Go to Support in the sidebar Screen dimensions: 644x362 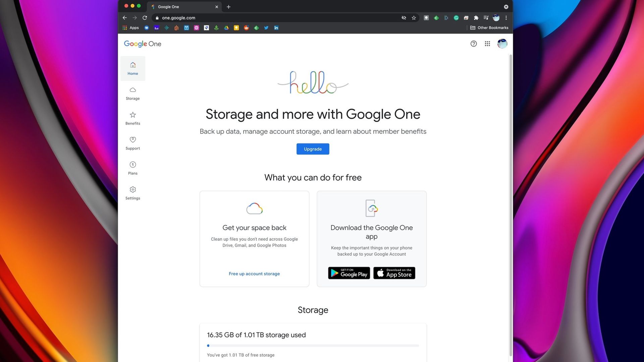pyautogui.click(x=132, y=143)
